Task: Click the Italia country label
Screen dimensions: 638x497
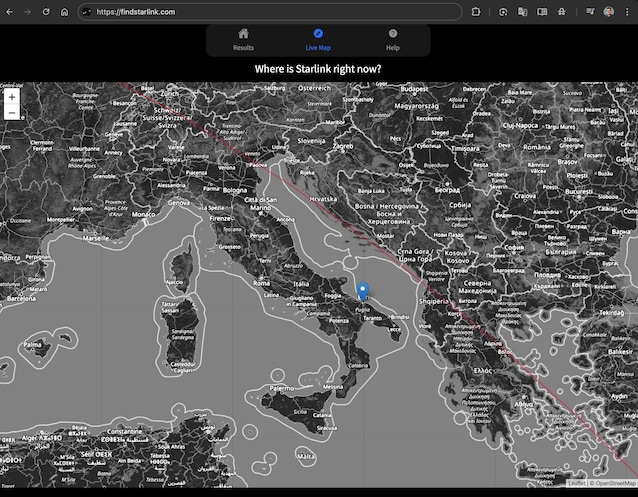Action: (301, 284)
